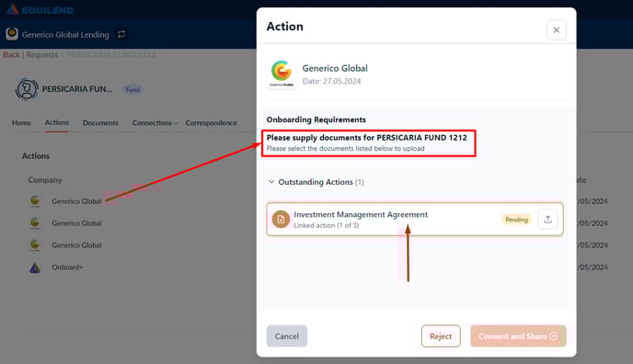Image resolution: width=633 pixels, height=364 pixels.
Task: Expand the Connections dropdown menu
Action: point(155,122)
